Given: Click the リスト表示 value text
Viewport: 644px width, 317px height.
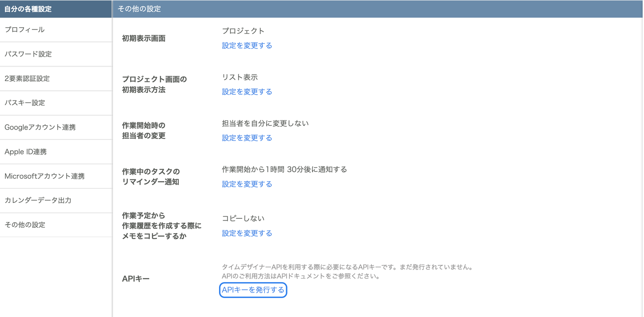Looking at the screenshot, I should pyautogui.click(x=240, y=77).
